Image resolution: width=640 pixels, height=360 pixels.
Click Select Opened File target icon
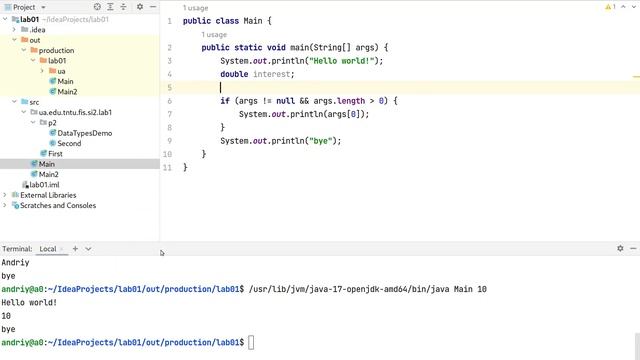click(97, 7)
